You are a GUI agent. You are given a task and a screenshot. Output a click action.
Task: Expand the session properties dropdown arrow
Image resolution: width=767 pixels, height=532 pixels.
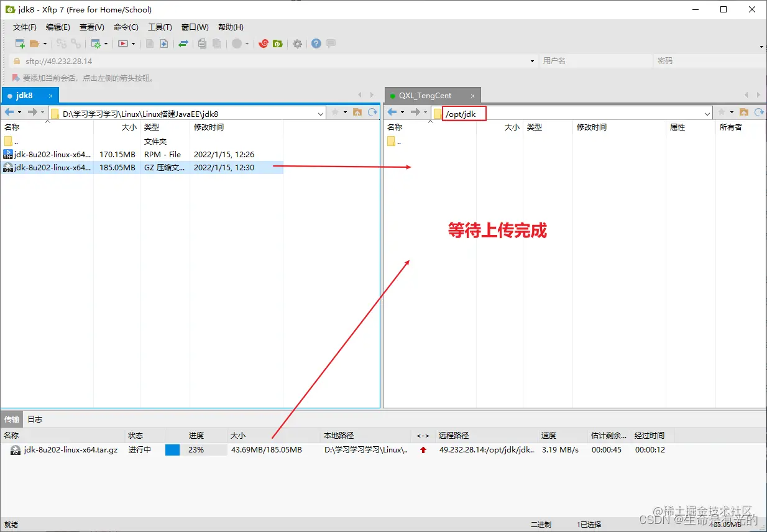tap(106, 44)
